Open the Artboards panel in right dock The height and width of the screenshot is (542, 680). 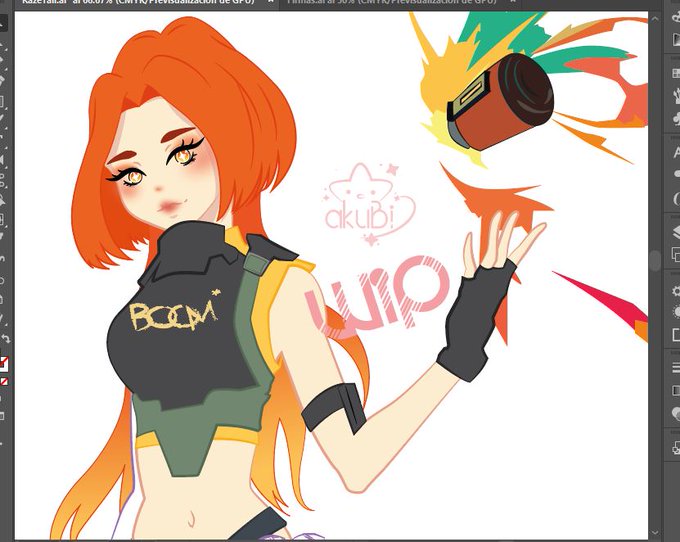(x=676, y=254)
